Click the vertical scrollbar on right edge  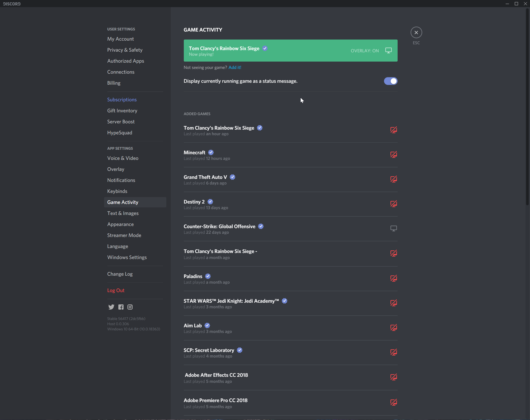527,106
